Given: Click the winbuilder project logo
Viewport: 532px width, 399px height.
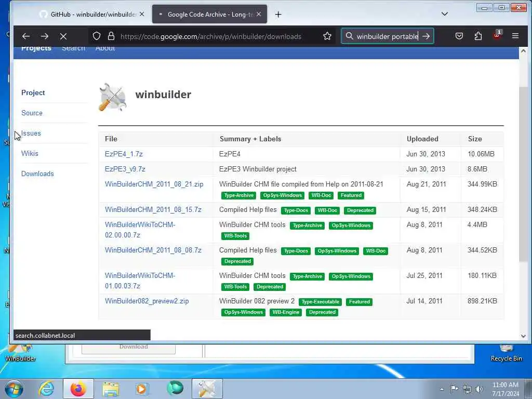Looking at the screenshot, I should (112, 97).
